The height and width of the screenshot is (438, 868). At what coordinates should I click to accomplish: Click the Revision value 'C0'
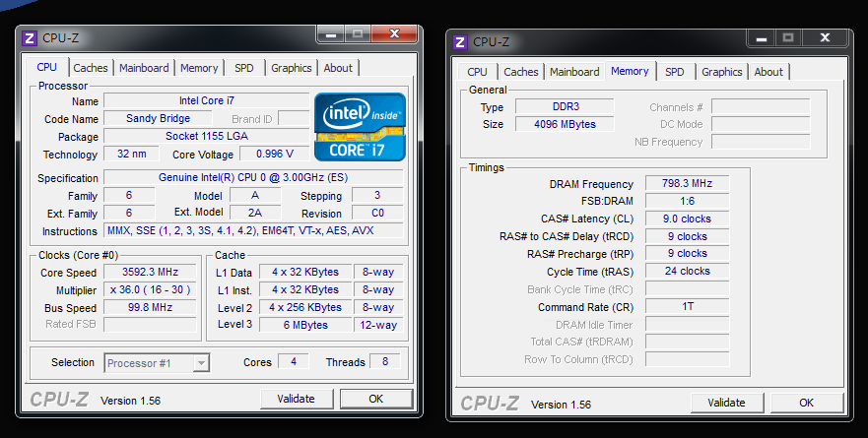(377, 213)
